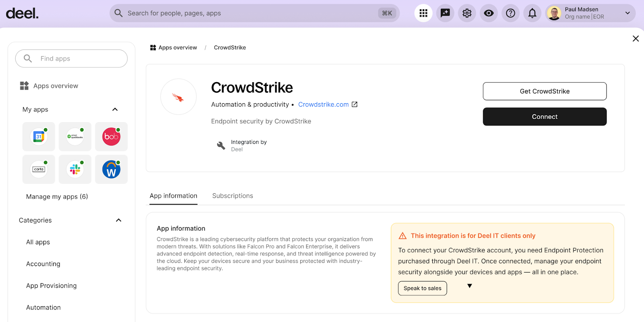This screenshot has width=644, height=322.
Task: Open the Carta app tile
Action: point(39,169)
